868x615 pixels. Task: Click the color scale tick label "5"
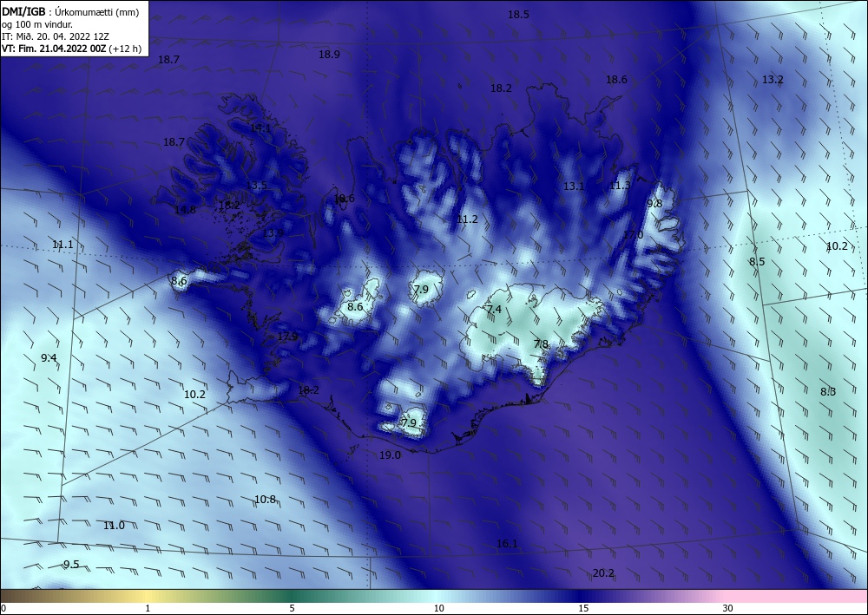click(292, 608)
